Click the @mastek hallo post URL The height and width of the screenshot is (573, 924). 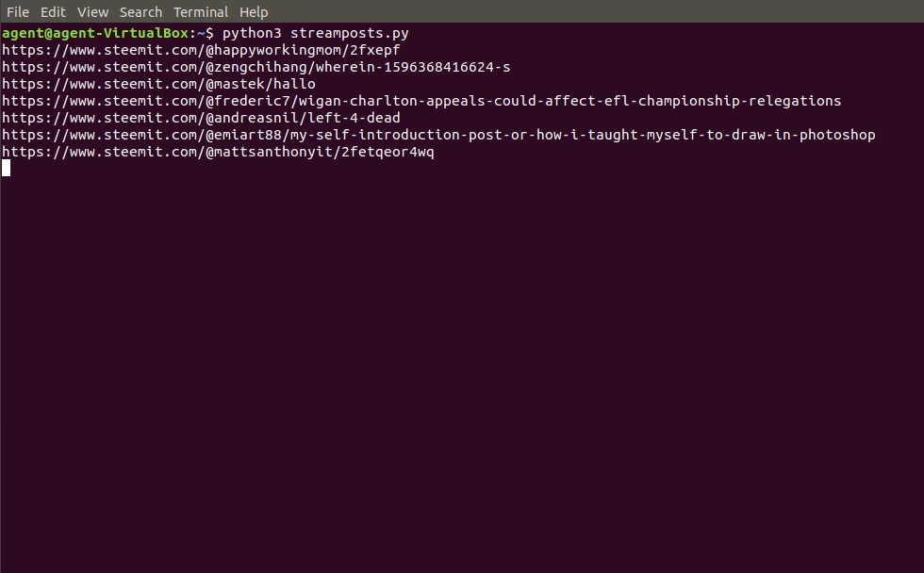[158, 84]
